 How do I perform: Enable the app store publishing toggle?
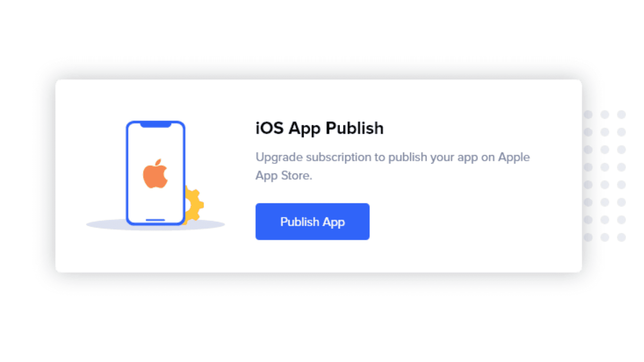click(x=312, y=222)
